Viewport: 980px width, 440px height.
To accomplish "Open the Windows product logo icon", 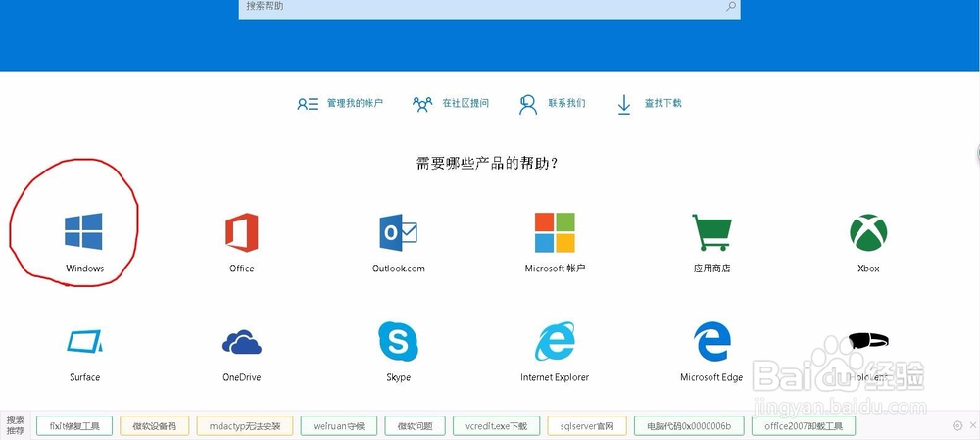I will coord(83,231).
